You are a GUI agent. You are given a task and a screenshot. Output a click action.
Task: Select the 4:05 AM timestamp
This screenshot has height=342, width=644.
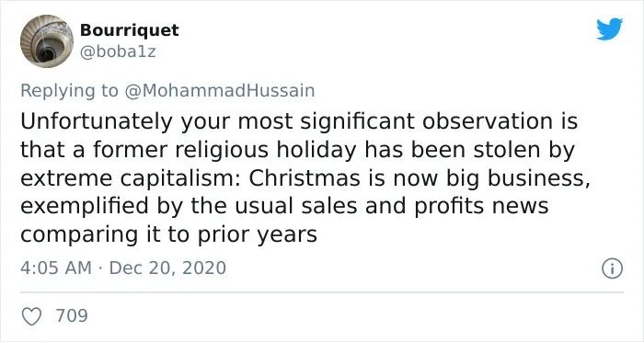(x=56, y=268)
